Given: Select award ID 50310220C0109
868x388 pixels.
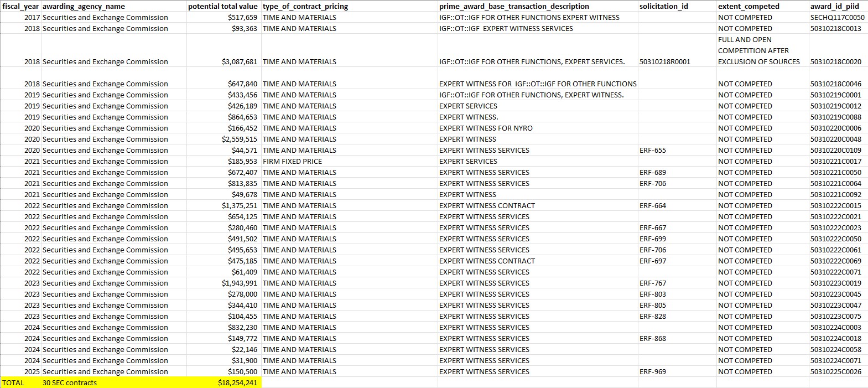Looking at the screenshot, I should click(838, 150).
